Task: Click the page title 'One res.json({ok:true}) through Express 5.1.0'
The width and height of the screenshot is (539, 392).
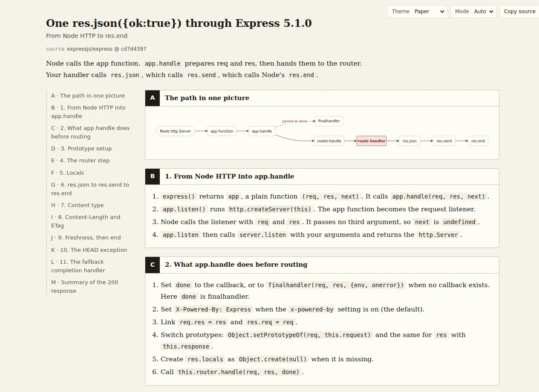Action: pyautogui.click(x=179, y=23)
